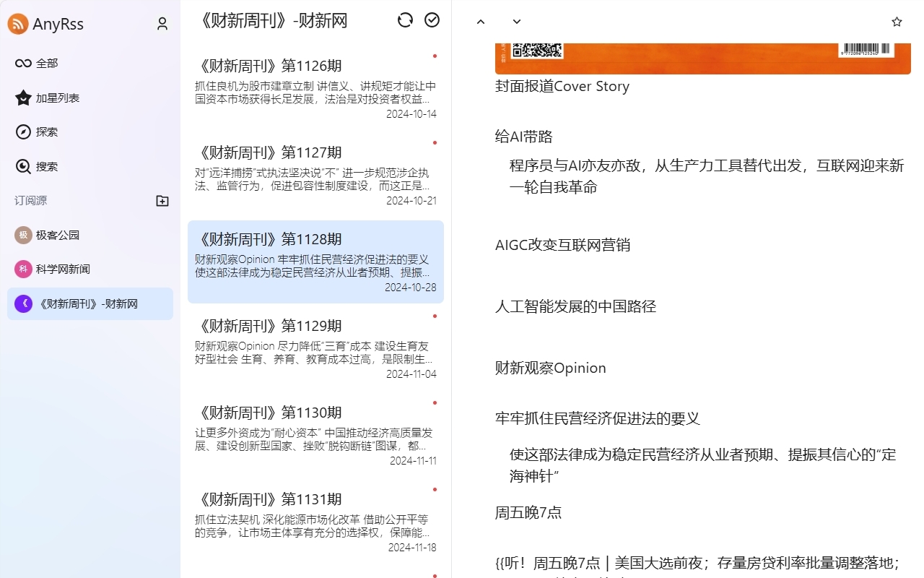Image resolution: width=924 pixels, height=578 pixels.
Task: Open the user account profile icon
Action: point(162,24)
